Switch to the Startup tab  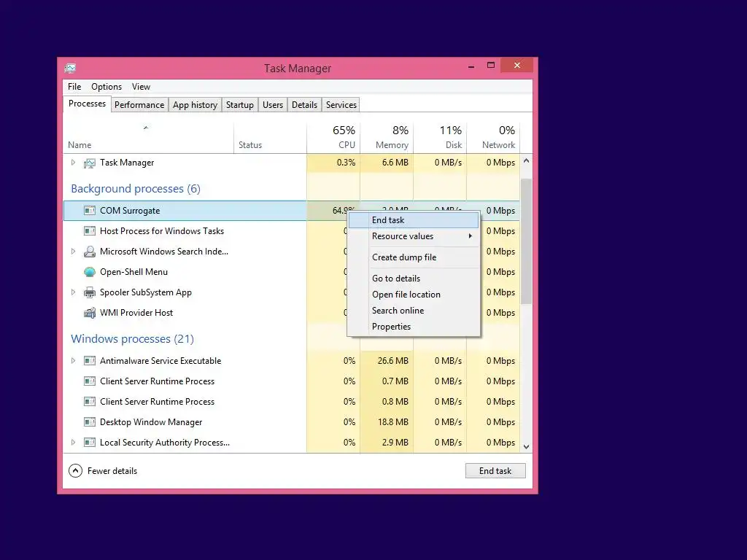(x=239, y=105)
